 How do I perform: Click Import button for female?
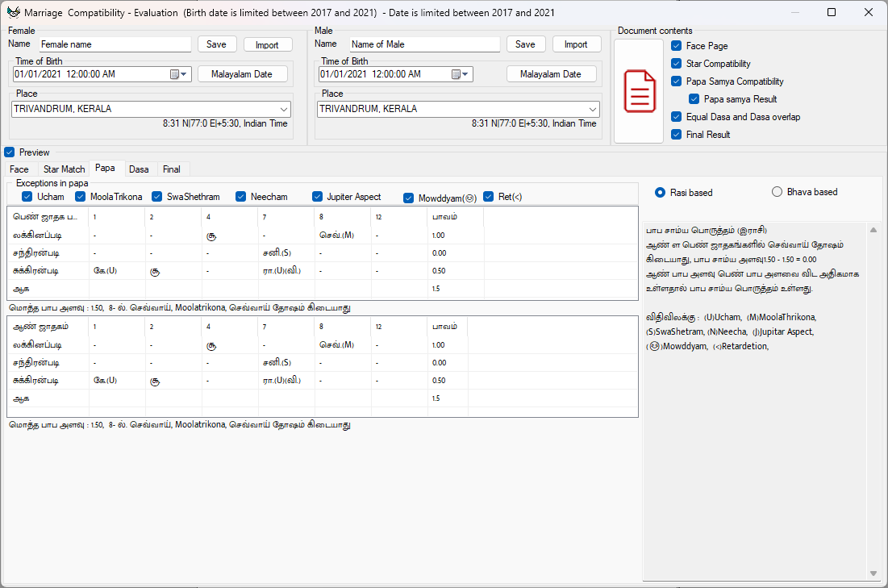click(267, 44)
